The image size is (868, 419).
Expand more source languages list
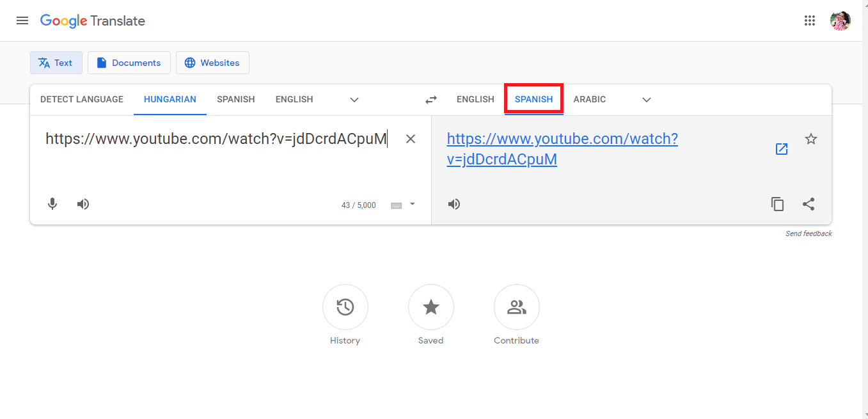click(x=354, y=100)
